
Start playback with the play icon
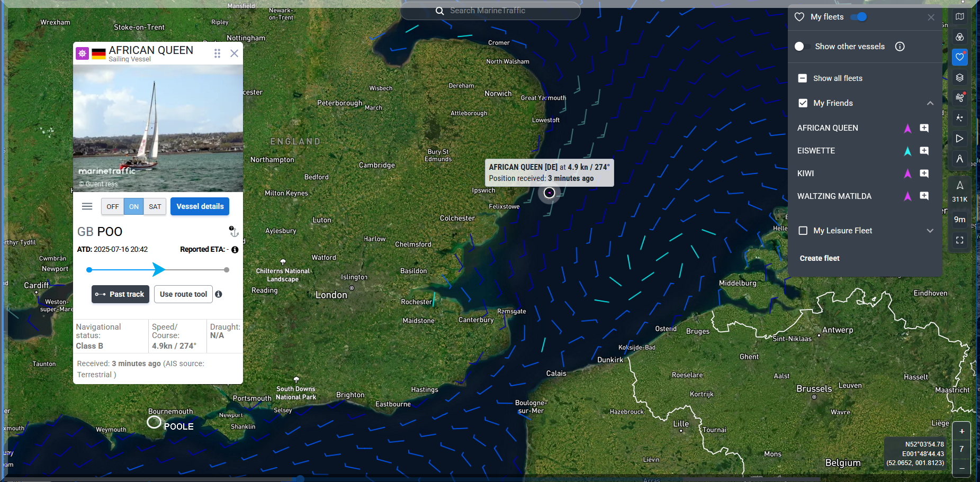click(959, 139)
